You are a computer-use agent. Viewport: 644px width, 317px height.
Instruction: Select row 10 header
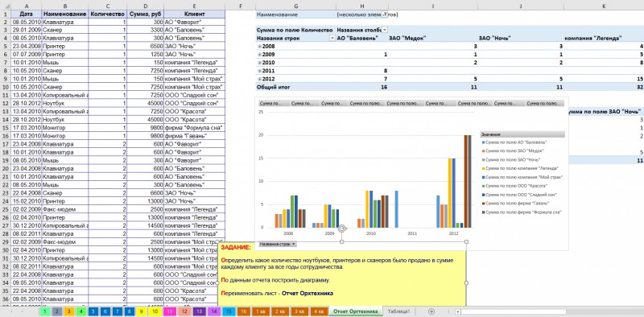pyautogui.click(x=6, y=87)
